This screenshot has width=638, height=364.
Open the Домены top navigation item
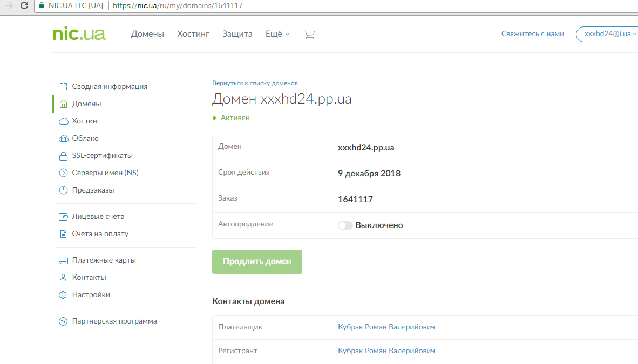147,34
